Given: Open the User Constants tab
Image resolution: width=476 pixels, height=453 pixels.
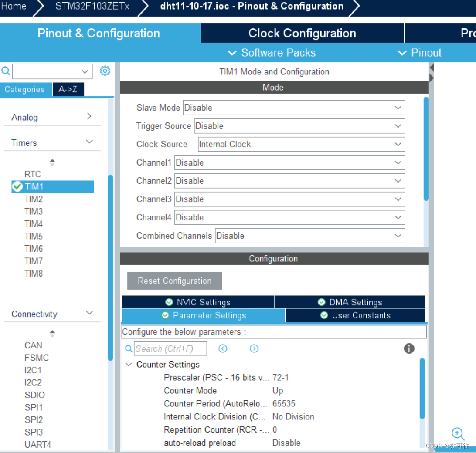Looking at the screenshot, I should (355, 315).
